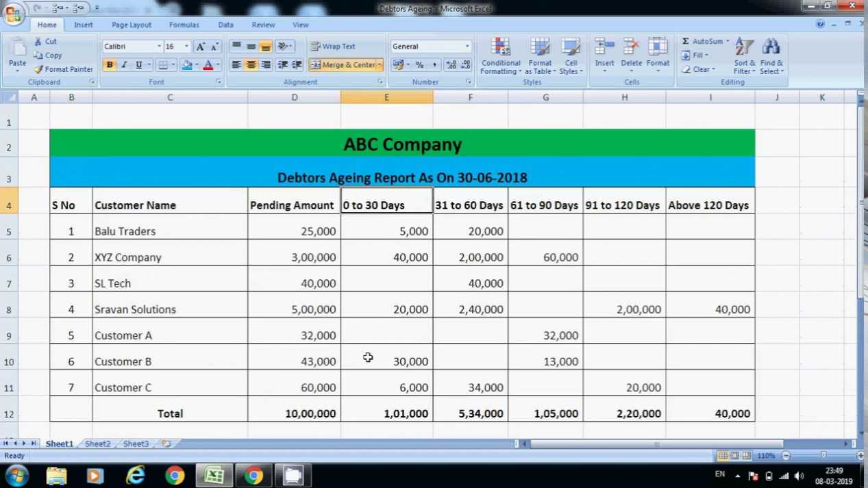Click the zoom slider in status bar
Screen dimensions: 868x488
click(823, 456)
